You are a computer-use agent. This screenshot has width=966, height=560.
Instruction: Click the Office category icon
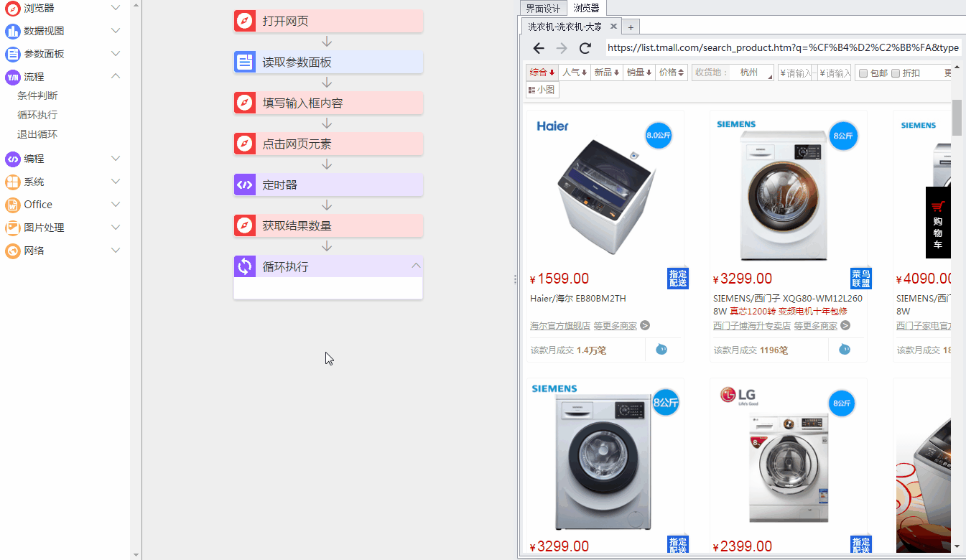(12, 205)
